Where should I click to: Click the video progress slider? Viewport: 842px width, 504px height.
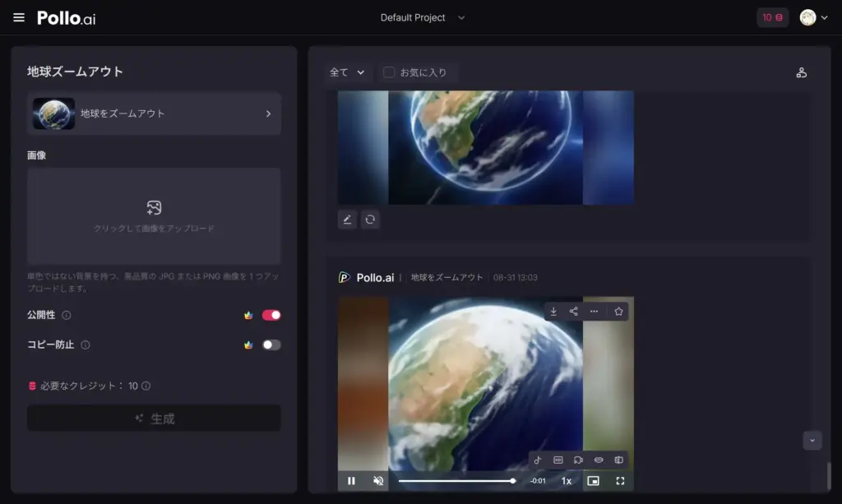457,481
